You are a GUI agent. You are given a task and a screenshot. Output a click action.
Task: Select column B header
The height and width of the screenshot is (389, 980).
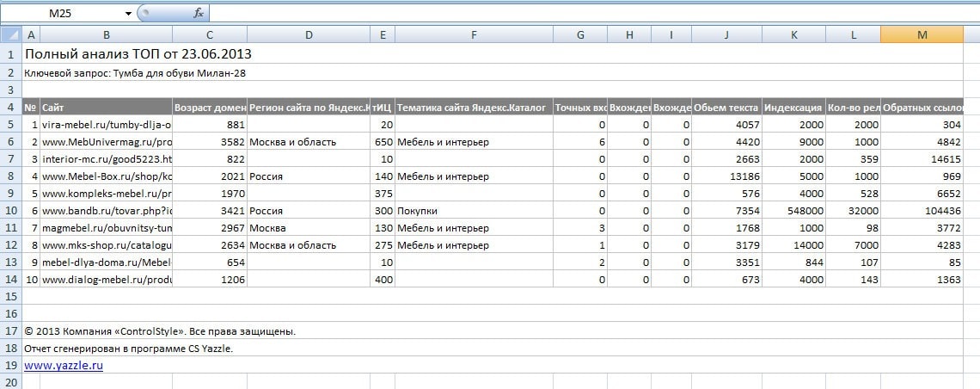[107, 35]
